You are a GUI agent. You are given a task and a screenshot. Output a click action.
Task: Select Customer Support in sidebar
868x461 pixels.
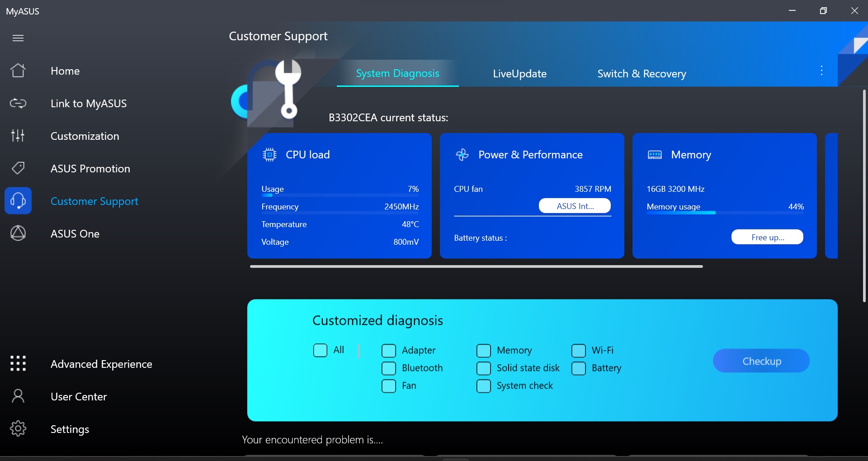pyautogui.click(x=94, y=201)
